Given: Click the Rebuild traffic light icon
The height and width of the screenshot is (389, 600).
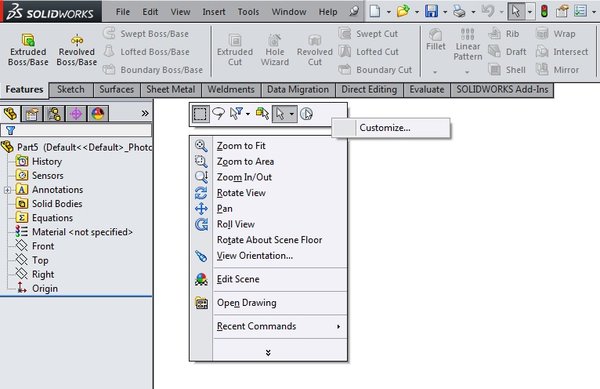Looking at the screenshot, I should [544, 11].
